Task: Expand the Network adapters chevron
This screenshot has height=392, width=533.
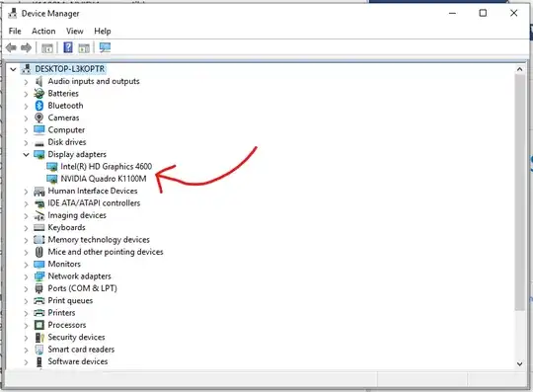Action: (x=26, y=276)
